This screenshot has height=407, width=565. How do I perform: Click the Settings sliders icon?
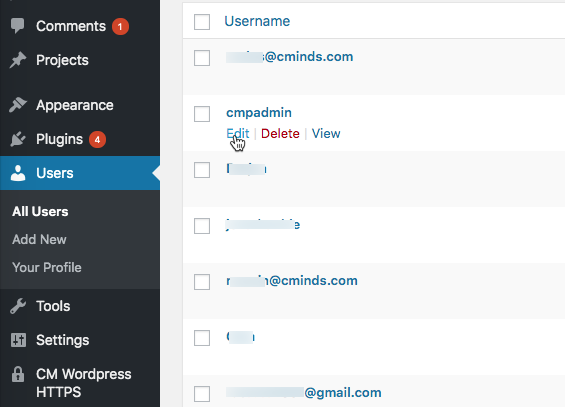(x=18, y=340)
